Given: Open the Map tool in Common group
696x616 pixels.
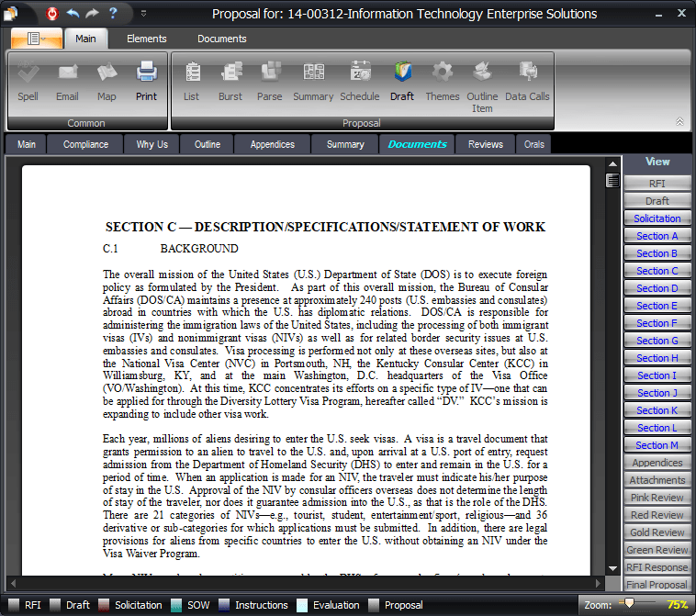Looking at the screenshot, I should [x=107, y=72].
